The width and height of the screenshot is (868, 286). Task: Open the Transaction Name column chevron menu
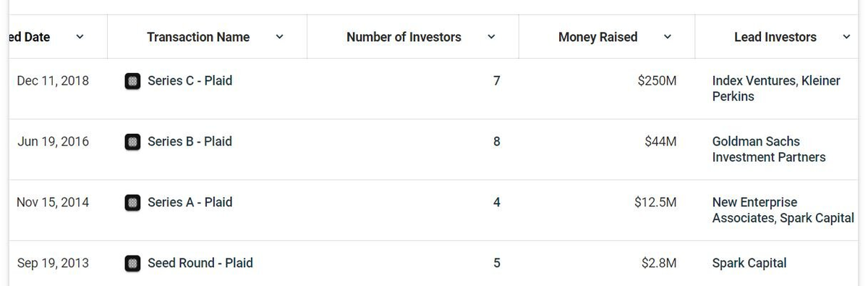tap(280, 38)
